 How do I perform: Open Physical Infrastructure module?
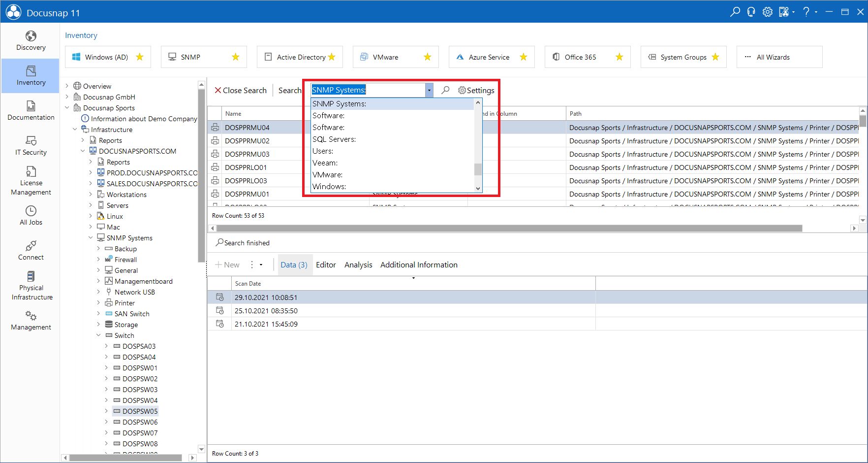(x=31, y=286)
